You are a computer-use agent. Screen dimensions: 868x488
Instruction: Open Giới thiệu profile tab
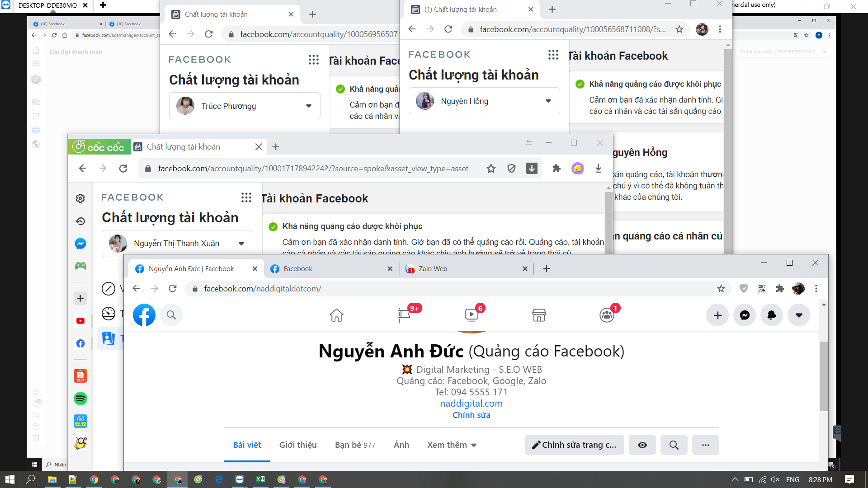point(298,445)
